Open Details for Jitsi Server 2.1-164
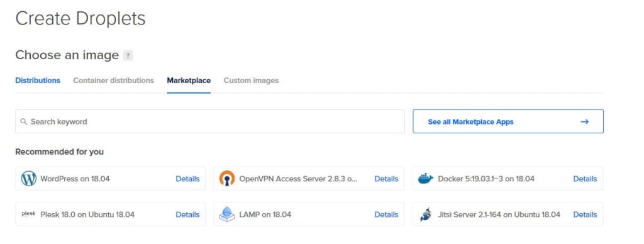The image size is (644, 244). [586, 214]
